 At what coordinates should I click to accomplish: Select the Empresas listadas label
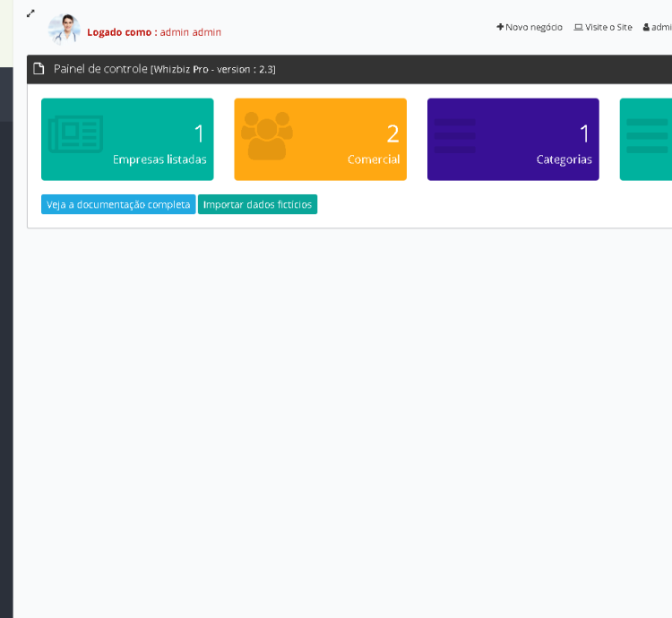159,159
